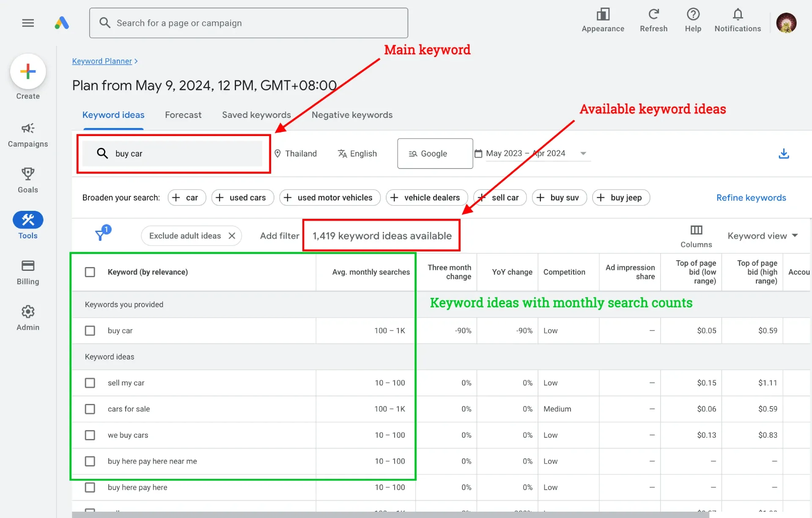Sort by Keyword (by relevance) header
The width and height of the screenshot is (812, 518).
(x=148, y=272)
